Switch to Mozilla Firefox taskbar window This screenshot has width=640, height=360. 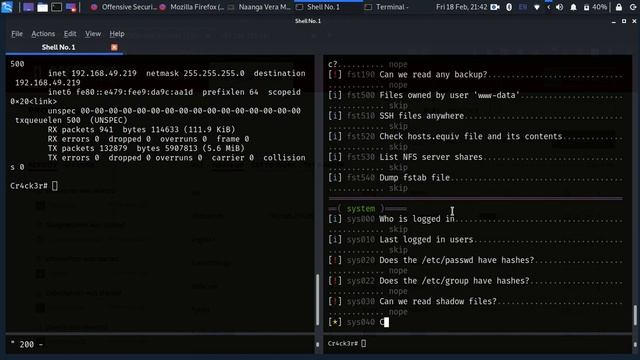tap(192, 7)
